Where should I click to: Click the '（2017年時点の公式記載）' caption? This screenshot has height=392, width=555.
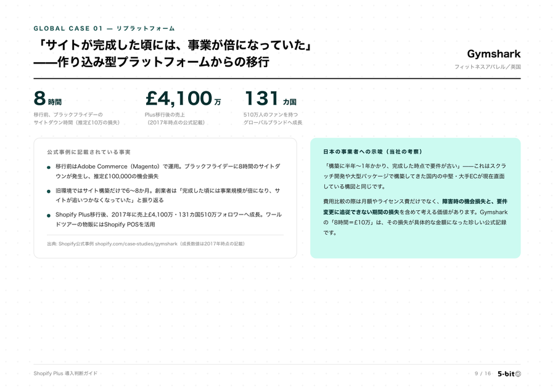176,123
